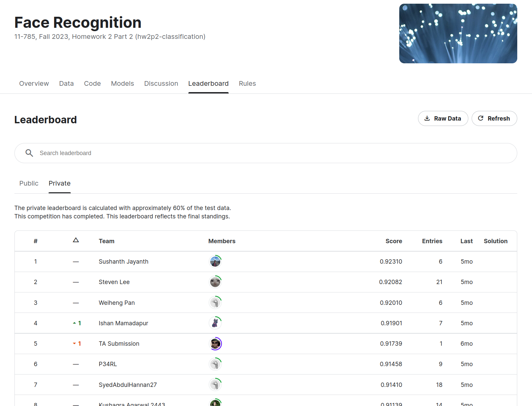Open the Rules tab

click(247, 83)
